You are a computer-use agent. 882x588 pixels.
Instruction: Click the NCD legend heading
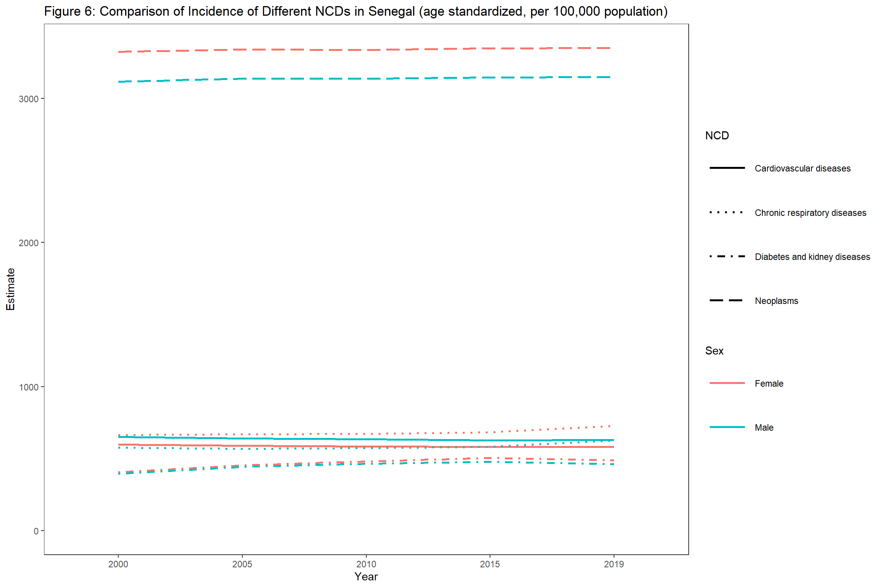coord(717,136)
